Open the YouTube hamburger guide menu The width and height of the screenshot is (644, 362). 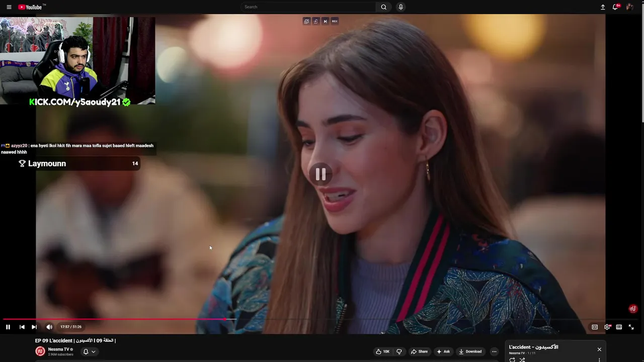point(9,7)
